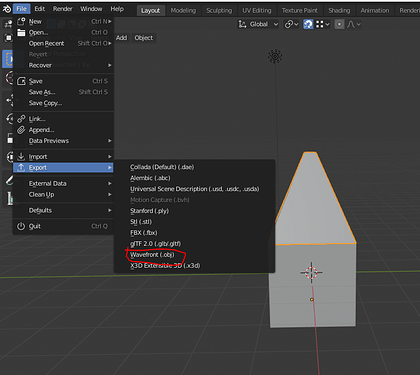Click the Blender logo icon
Viewport: 420px width, 375px height.
pyautogui.click(x=7, y=9)
